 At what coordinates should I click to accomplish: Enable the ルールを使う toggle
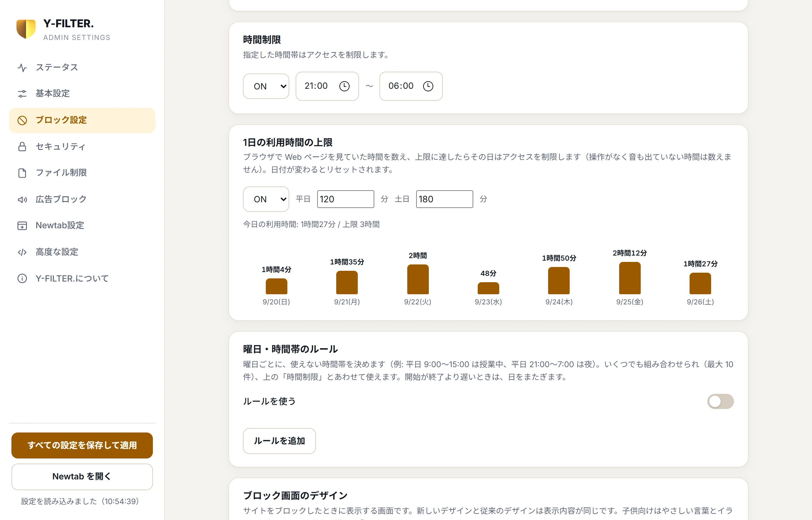point(720,401)
